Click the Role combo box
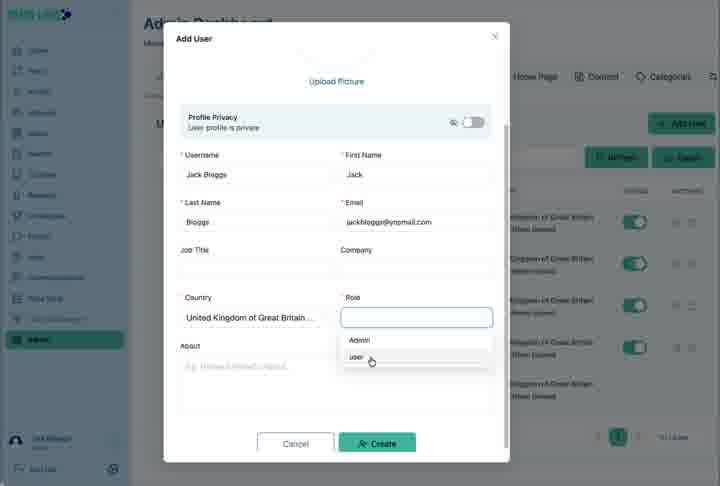Image resolution: width=720 pixels, height=486 pixels. 416,317
